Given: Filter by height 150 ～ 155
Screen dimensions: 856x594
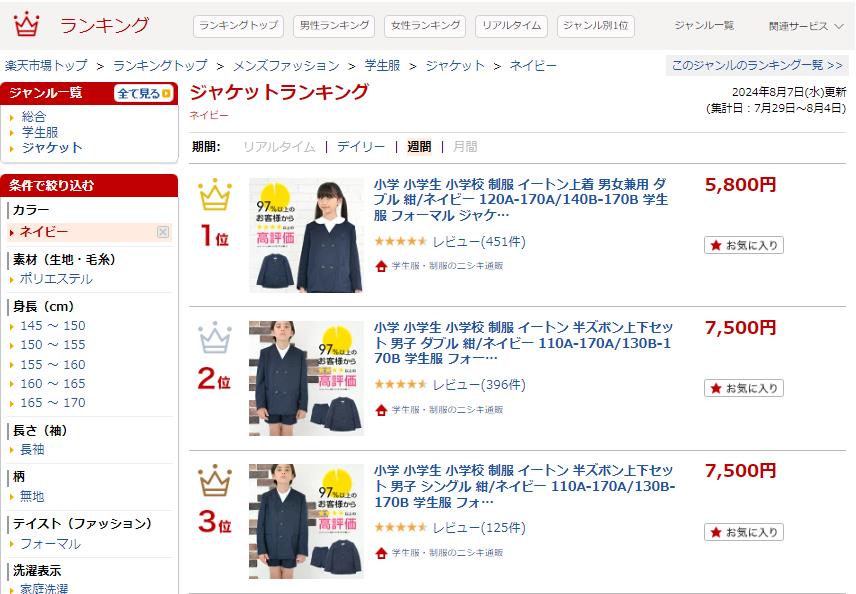Looking at the screenshot, I should 53,345.
